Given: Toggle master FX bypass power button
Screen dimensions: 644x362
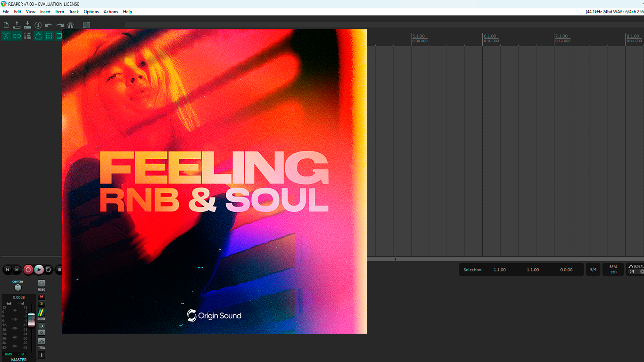Looking at the screenshot, I should tap(41, 332).
